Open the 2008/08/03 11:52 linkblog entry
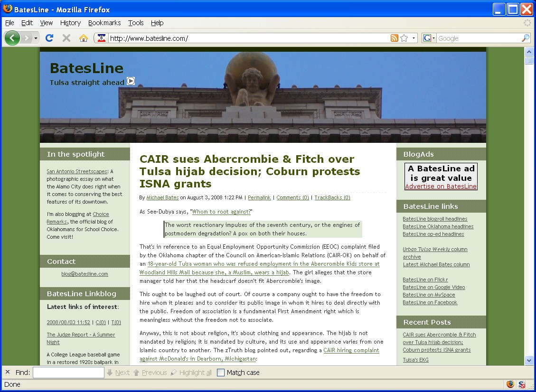 (68, 322)
